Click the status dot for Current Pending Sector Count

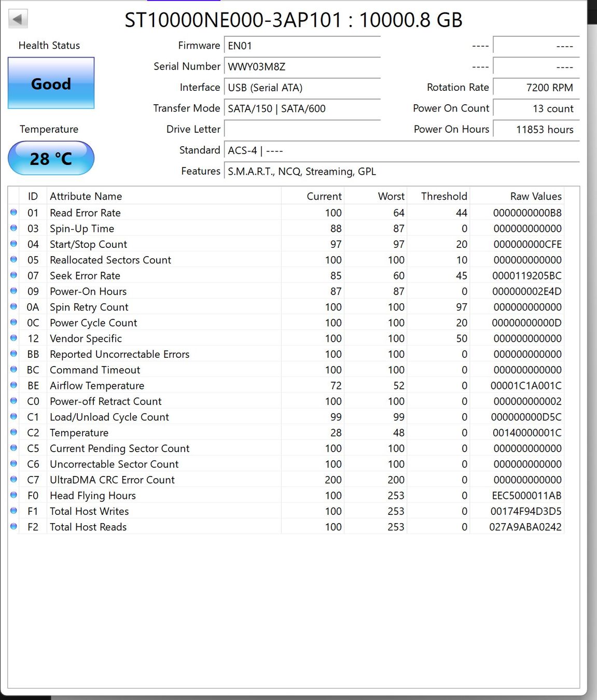point(14,448)
